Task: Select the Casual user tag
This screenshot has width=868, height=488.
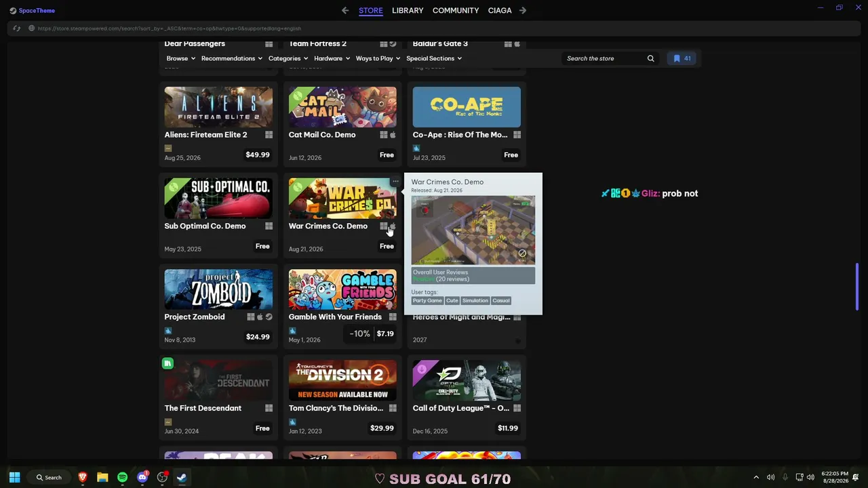Action: point(501,300)
